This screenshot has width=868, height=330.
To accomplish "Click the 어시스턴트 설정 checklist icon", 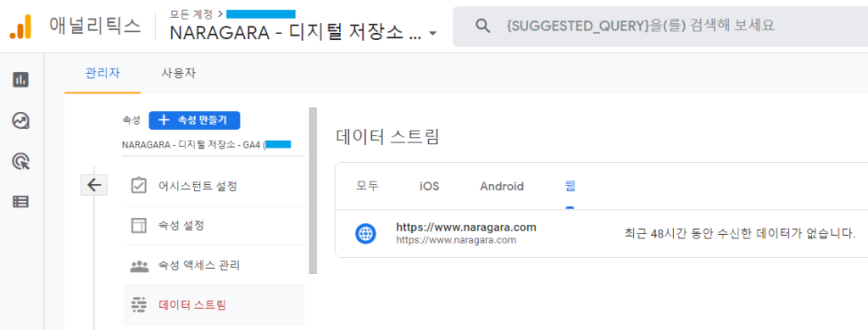I will 139,186.
